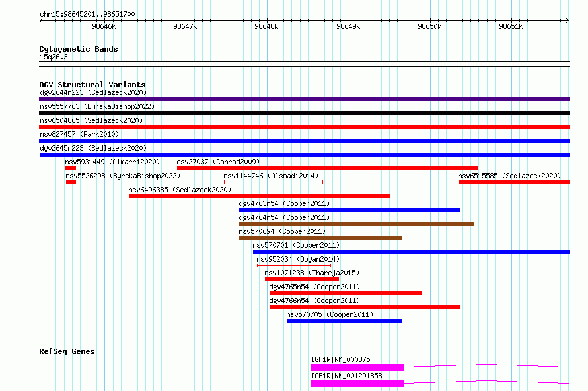Screen dimensions: 588x391
Task: Open the nsv5557763 (ByrskaBishop2022) label
Action: coord(97,106)
